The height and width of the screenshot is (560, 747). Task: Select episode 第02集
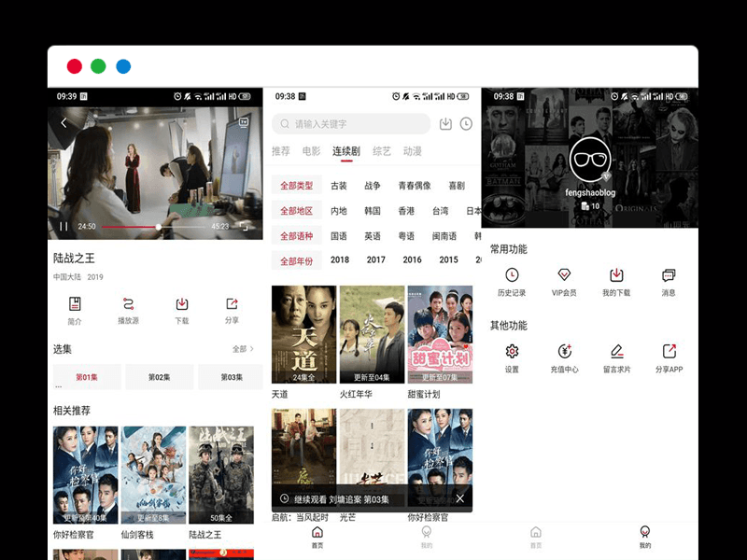[x=158, y=376]
